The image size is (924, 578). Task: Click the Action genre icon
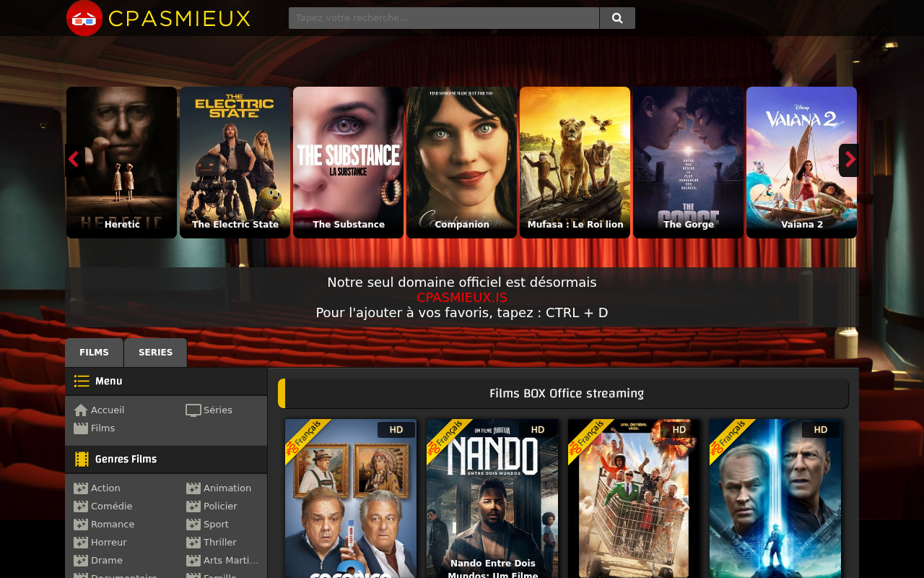81,488
